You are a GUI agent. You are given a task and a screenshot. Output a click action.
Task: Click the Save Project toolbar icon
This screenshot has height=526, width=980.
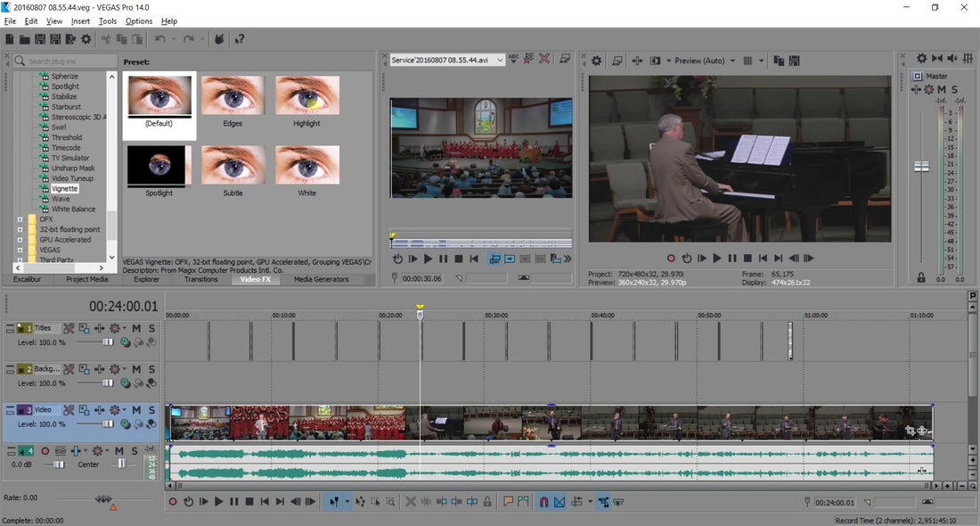(40, 38)
